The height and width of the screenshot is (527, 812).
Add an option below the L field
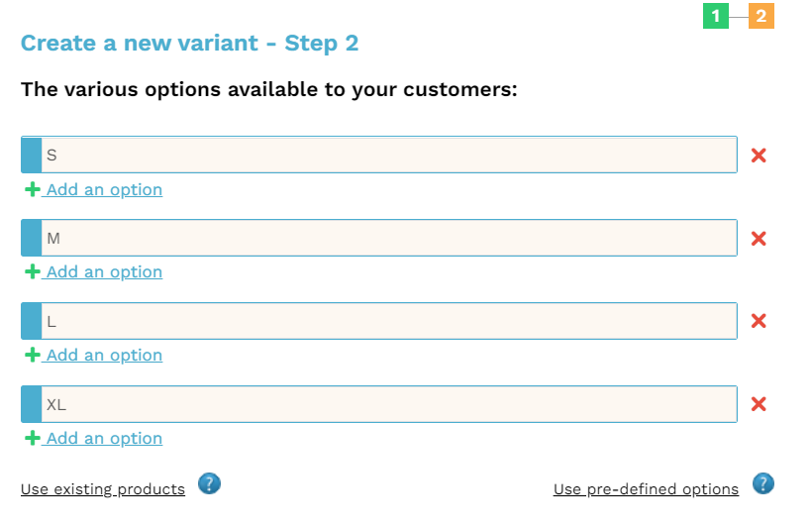coord(104,355)
